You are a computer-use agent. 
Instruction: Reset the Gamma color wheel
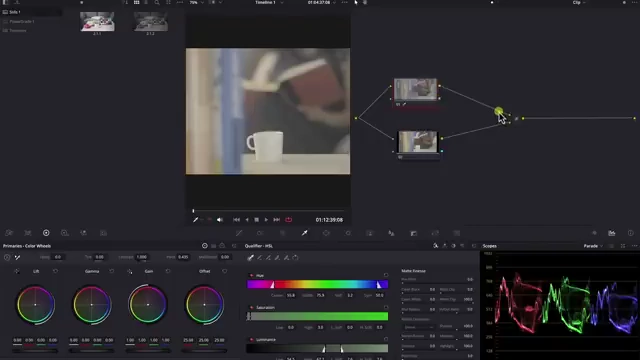pos(112,271)
